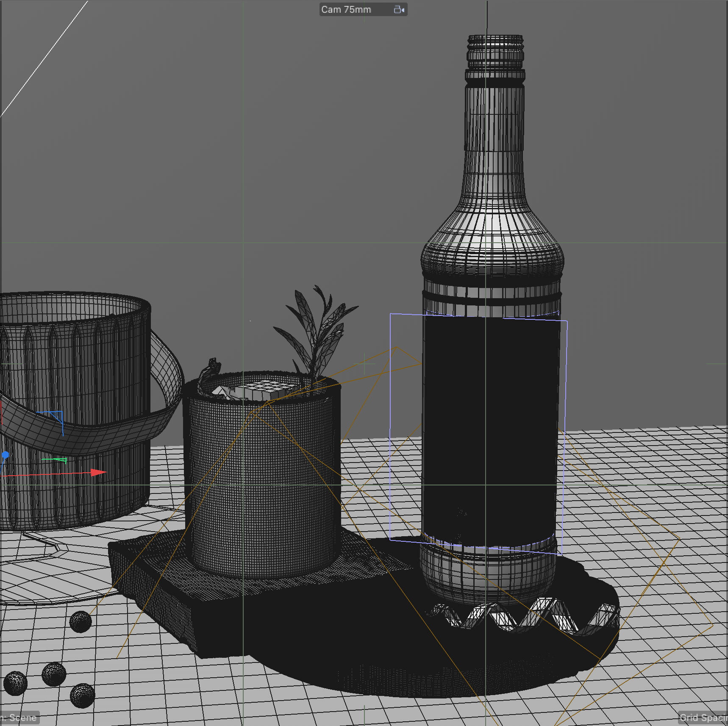Select the small wireframe sphere near the basket
Image resolution: width=728 pixels, height=726 pixels.
point(81,622)
